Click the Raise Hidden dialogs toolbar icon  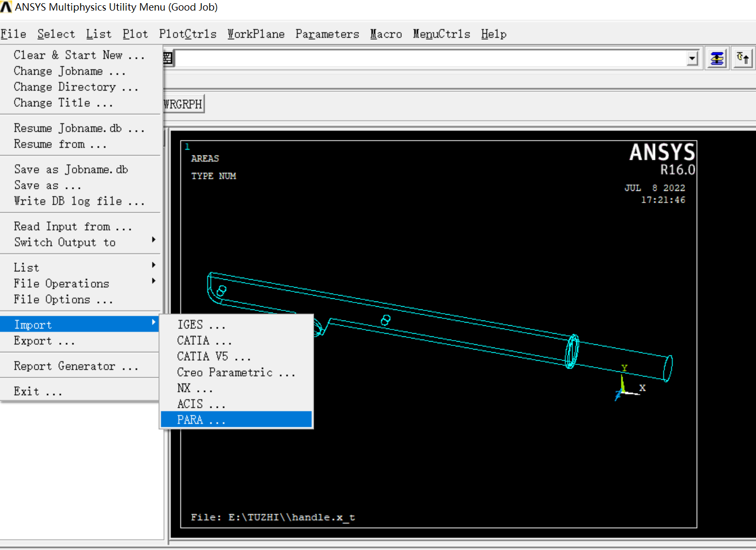[716, 58]
